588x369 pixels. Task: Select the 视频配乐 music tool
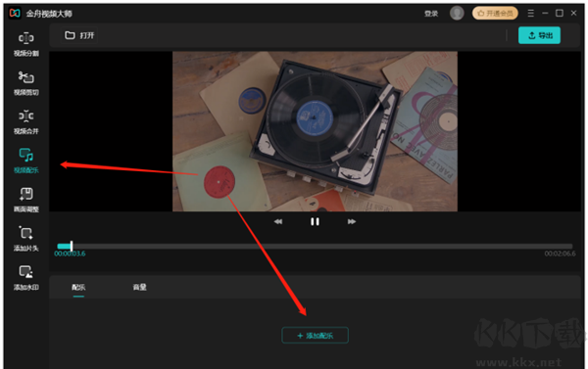(25, 161)
